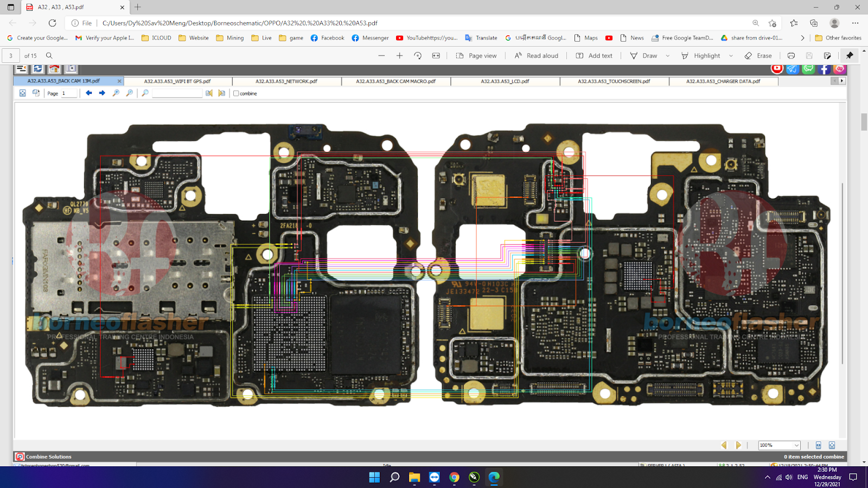Click the refresh icon in schematic toolbar
868x488 pixels.
[38, 69]
